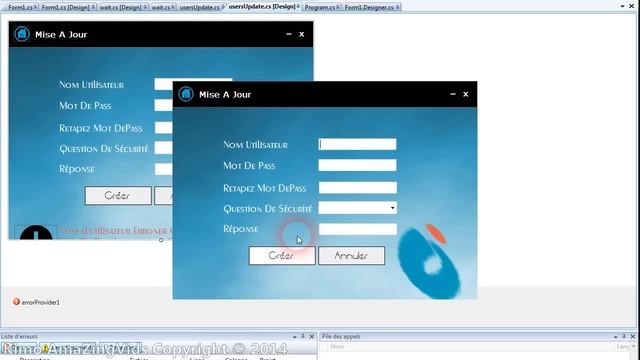Select Nom Utilisateur textbox in designer form
The height and width of the screenshot is (360, 640).
pyautogui.click(x=163, y=84)
